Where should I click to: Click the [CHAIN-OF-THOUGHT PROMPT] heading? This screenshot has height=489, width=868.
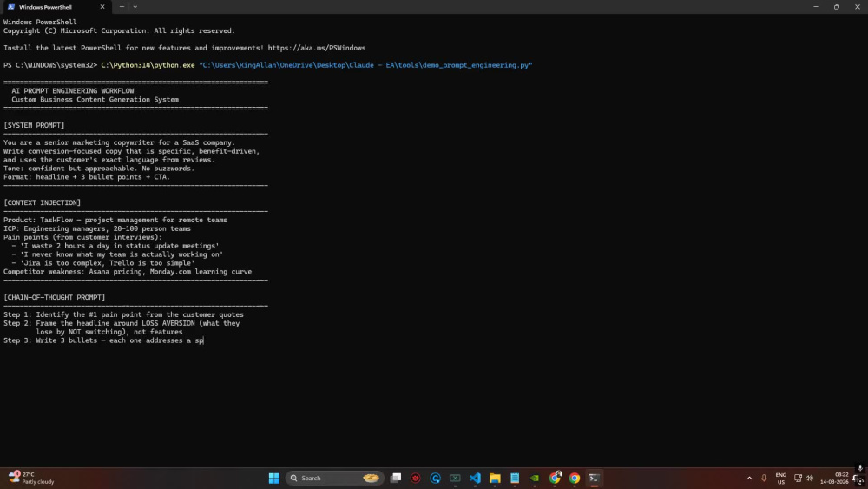[x=54, y=297]
